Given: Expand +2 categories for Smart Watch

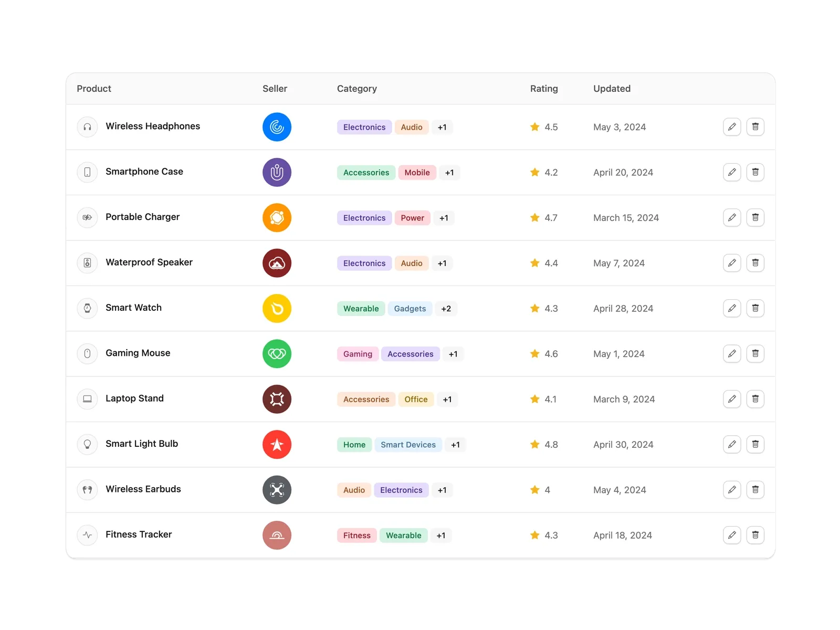Looking at the screenshot, I should coord(446,309).
